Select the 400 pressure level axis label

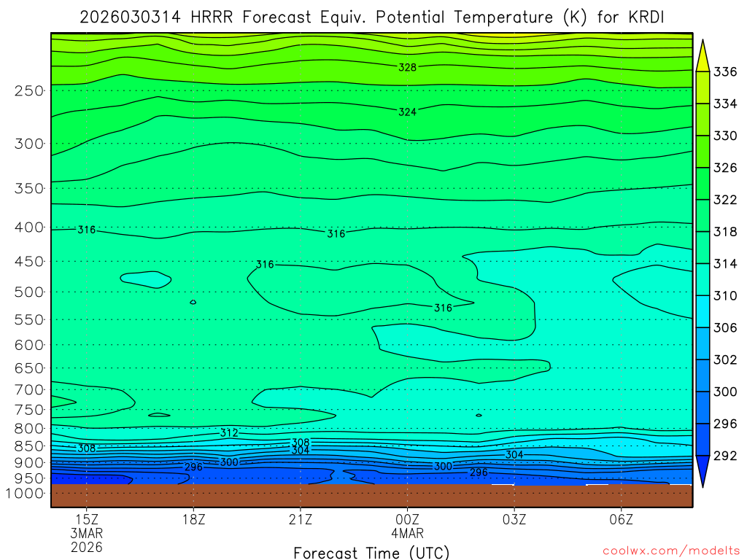point(29,227)
